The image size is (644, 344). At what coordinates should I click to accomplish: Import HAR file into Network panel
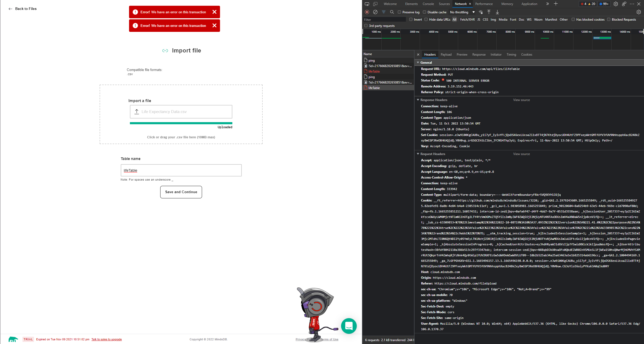coord(489,12)
